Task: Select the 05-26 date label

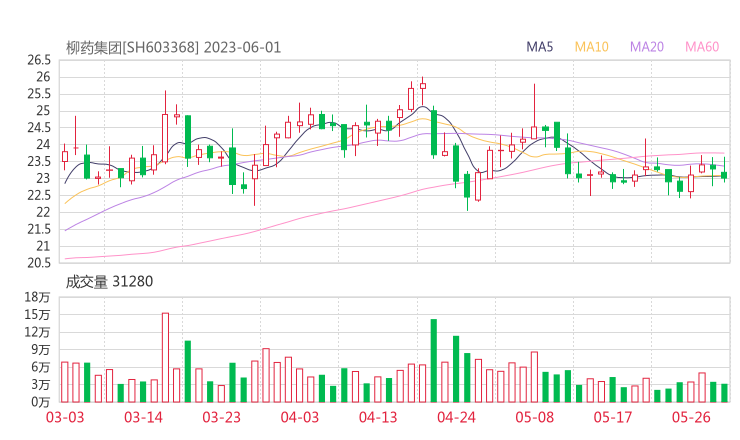Action: pyautogui.click(x=691, y=417)
